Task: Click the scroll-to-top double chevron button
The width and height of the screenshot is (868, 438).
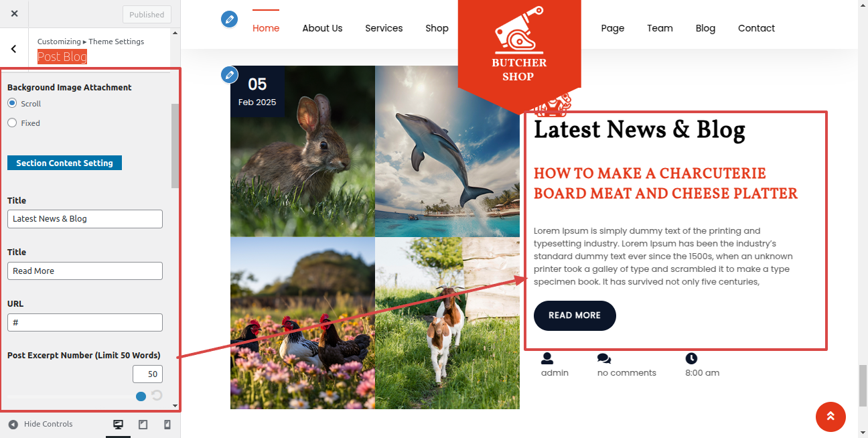Action: click(x=830, y=417)
